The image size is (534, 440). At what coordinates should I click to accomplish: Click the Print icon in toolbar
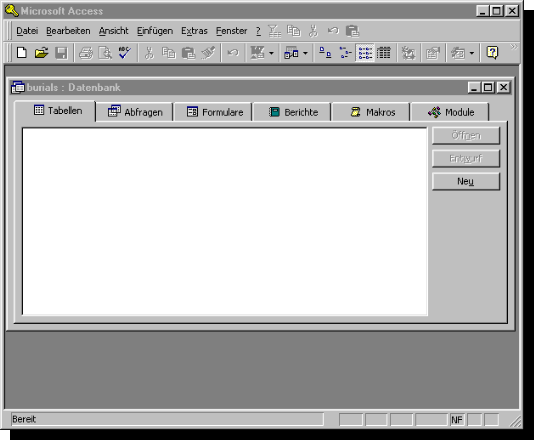pyautogui.click(x=86, y=53)
